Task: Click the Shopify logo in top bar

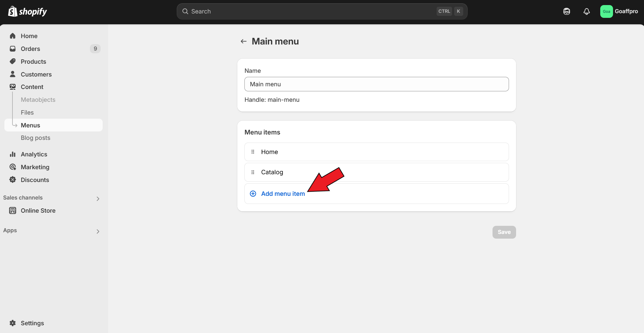Action: pos(28,11)
